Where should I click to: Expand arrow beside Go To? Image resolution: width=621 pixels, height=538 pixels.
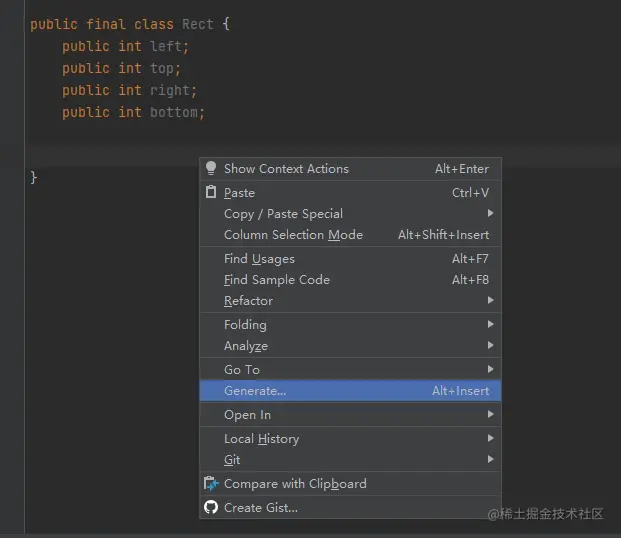pyautogui.click(x=491, y=369)
